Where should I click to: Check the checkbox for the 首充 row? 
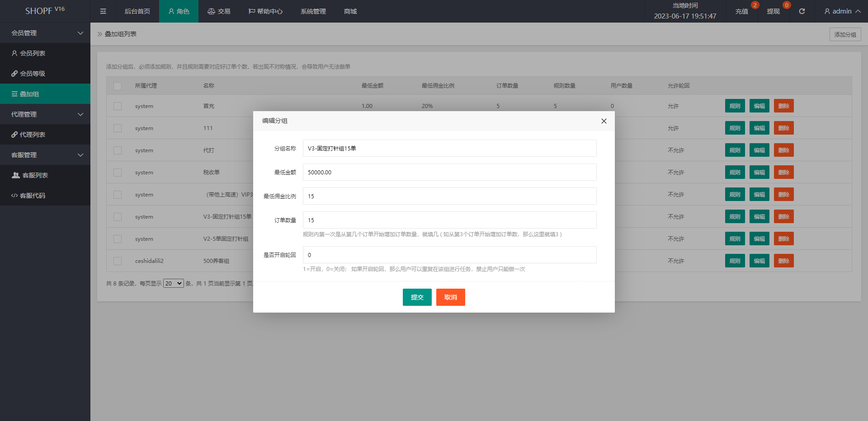point(118,106)
